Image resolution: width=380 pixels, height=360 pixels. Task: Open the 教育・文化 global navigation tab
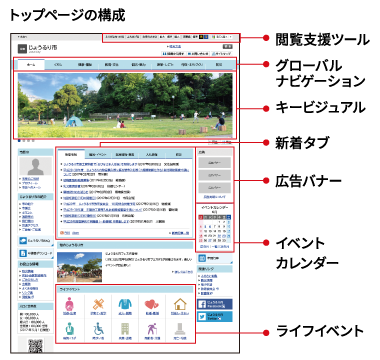[111, 65]
